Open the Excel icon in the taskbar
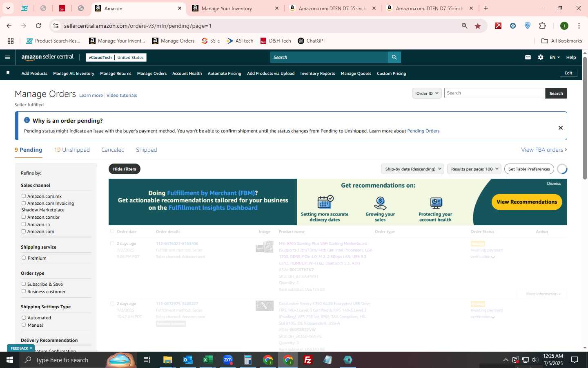 click(208, 360)
